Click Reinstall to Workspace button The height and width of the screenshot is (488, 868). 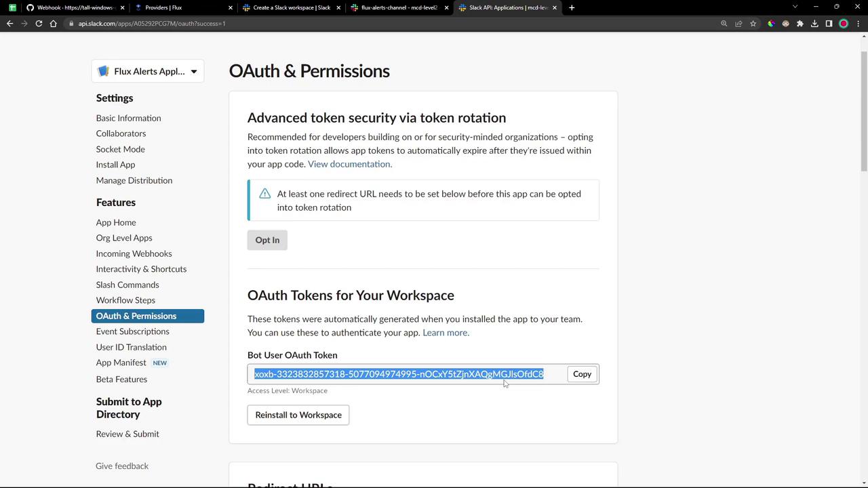click(x=298, y=415)
